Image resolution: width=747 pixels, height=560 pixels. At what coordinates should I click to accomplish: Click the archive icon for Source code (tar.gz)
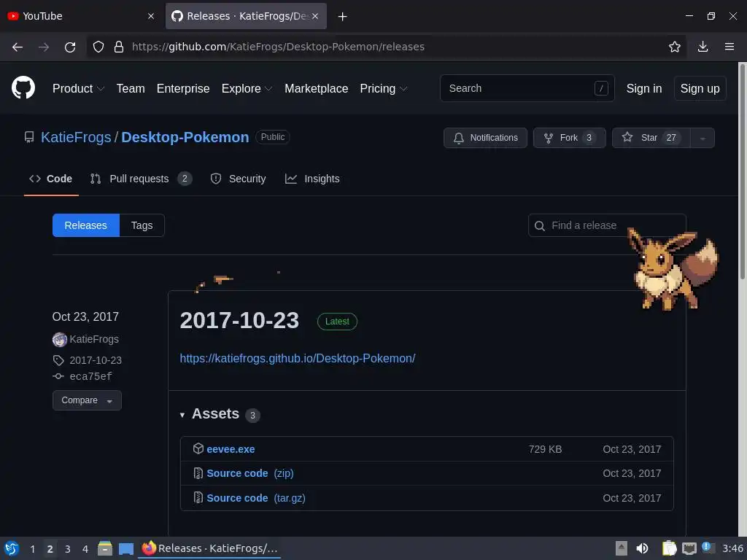coord(198,497)
